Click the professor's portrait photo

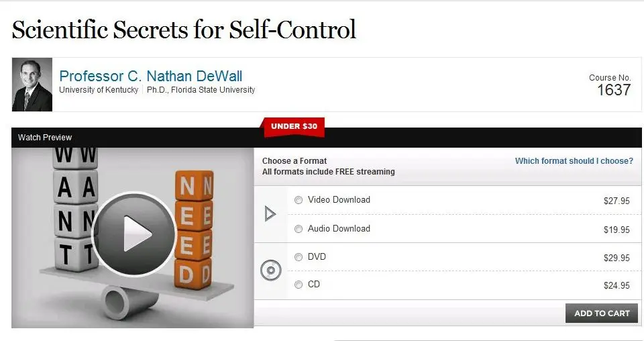coord(32,85)
